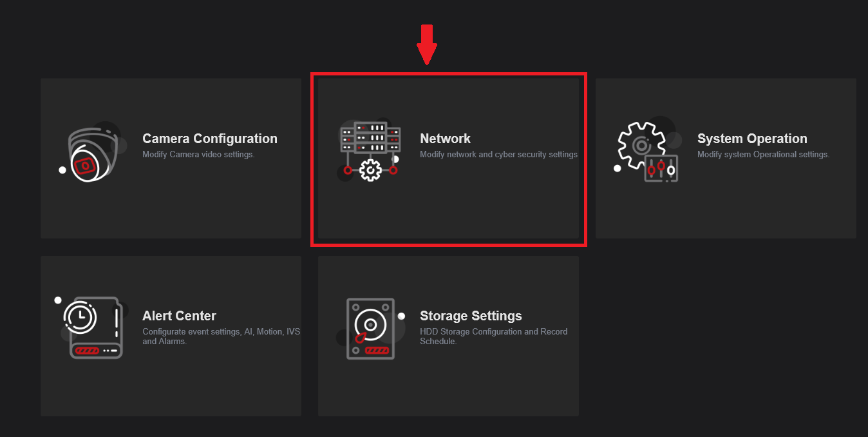Click the Alert Center recorder icon
Viewport: 868px width, 437px height.
(93, 327)
